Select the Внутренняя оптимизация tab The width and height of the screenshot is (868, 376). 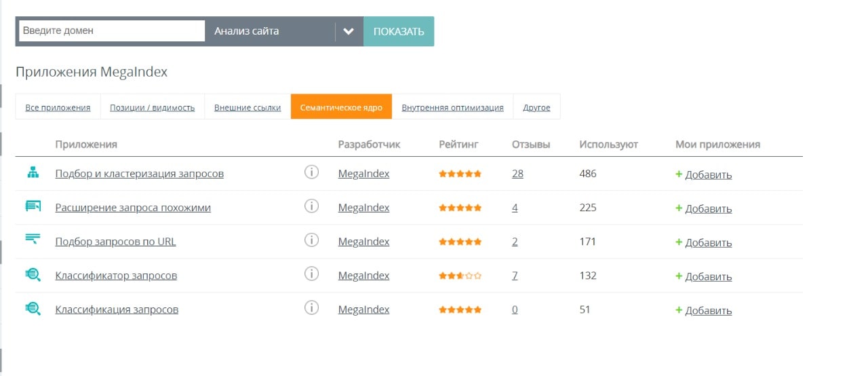pos(452,107)
